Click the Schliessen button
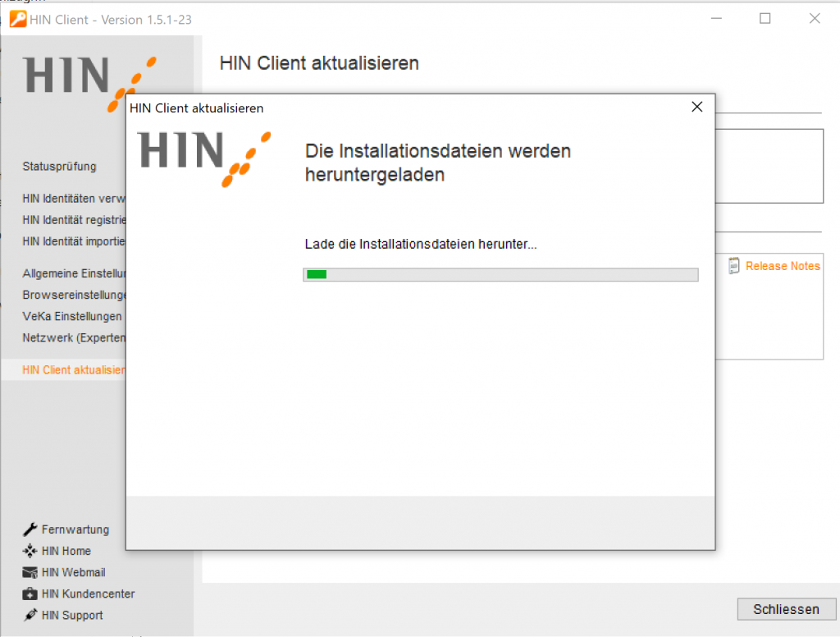The height and width of the screenshot is (637, 840). pos(786,609)
